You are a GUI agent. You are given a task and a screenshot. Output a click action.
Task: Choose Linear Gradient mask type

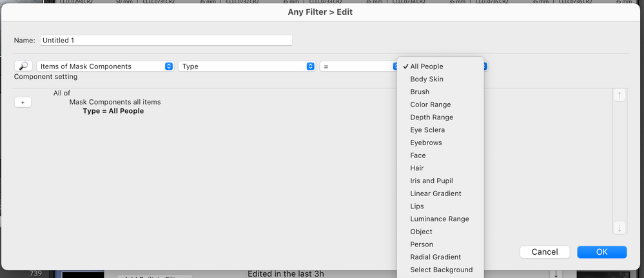(436, 194)
